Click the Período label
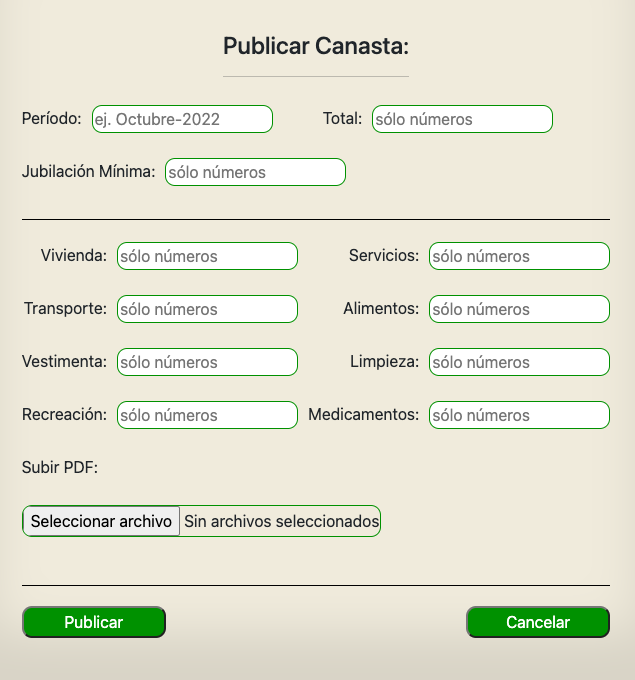This screenshot has width=635, height=680. [52, 118]
